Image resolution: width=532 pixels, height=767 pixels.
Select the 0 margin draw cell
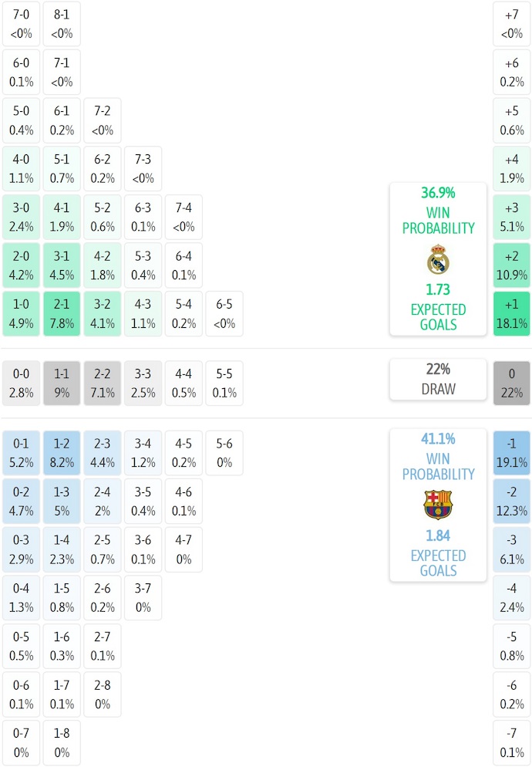[x=512, y=383]
